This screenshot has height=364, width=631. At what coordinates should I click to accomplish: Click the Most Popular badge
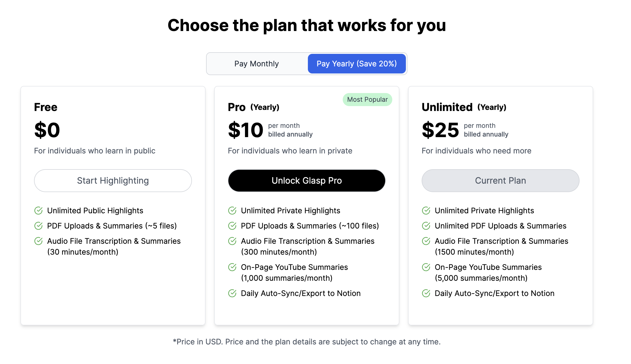(367, 100)
